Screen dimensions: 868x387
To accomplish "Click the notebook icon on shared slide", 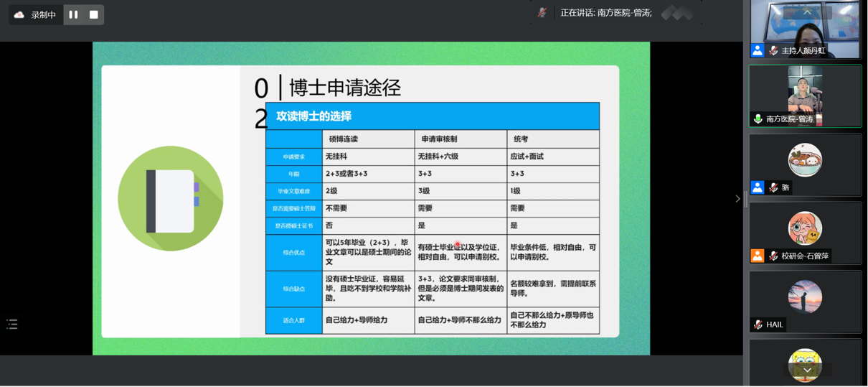I will pyautogui.click(x=171, y=199).
